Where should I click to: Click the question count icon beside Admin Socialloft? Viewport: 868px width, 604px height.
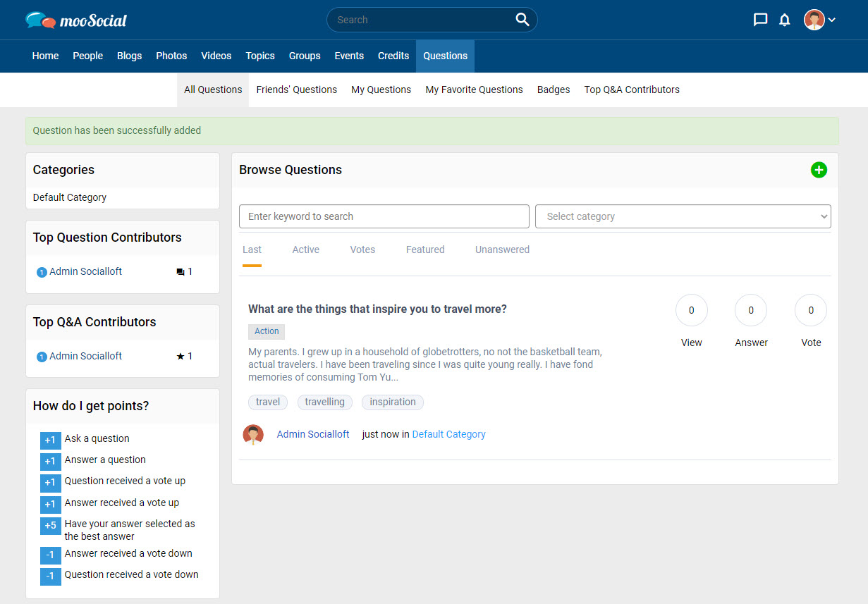pos(181,272)
